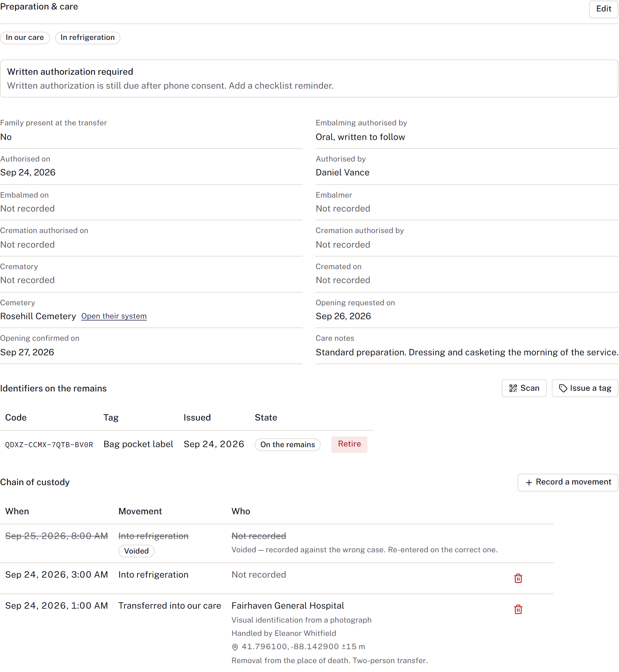Screen dimensions: 619x672
Task: Click the Movement column header
Action: [140, 511]
